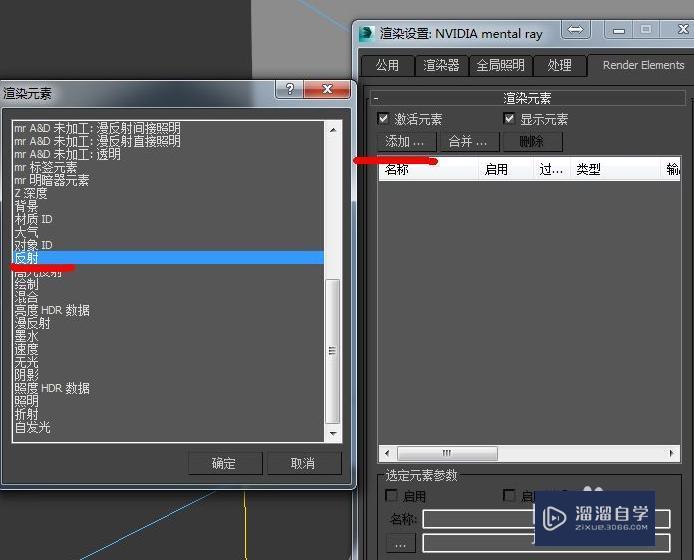Enable the 启用 checkbox under 选定元素参数
The width and height of the screenshot is (694, 560).
391,495
